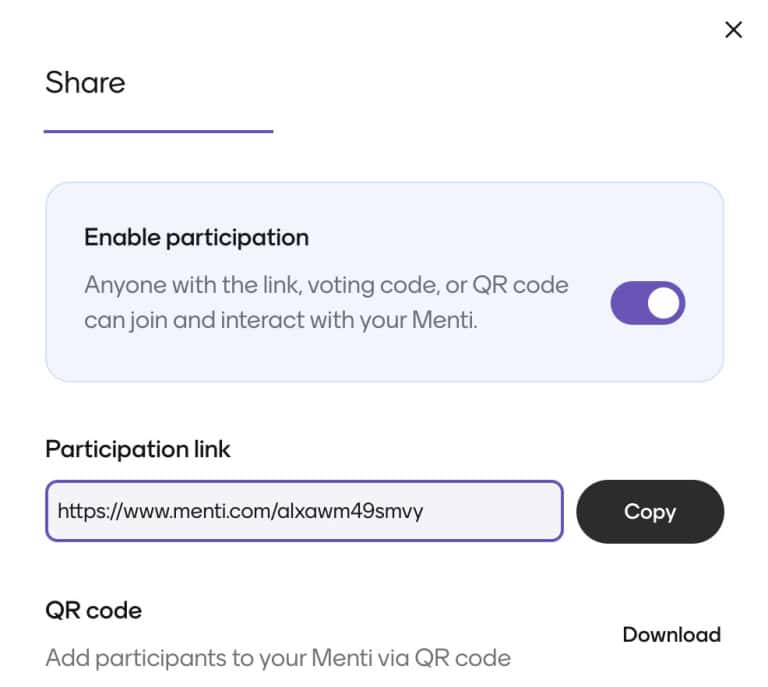Screen dimensions: 768x687
Task: Click the white knob of the participation switch
Action: tap(664, 303)
